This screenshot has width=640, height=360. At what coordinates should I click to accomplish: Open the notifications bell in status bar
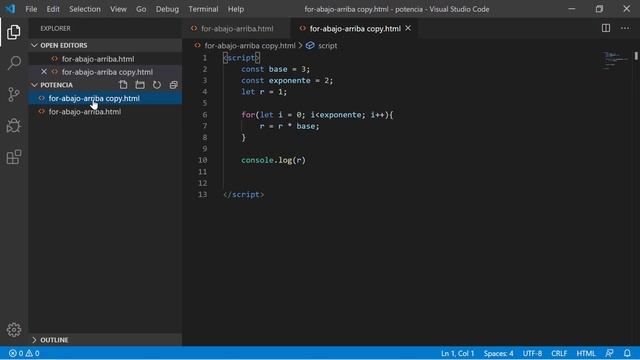627,353
